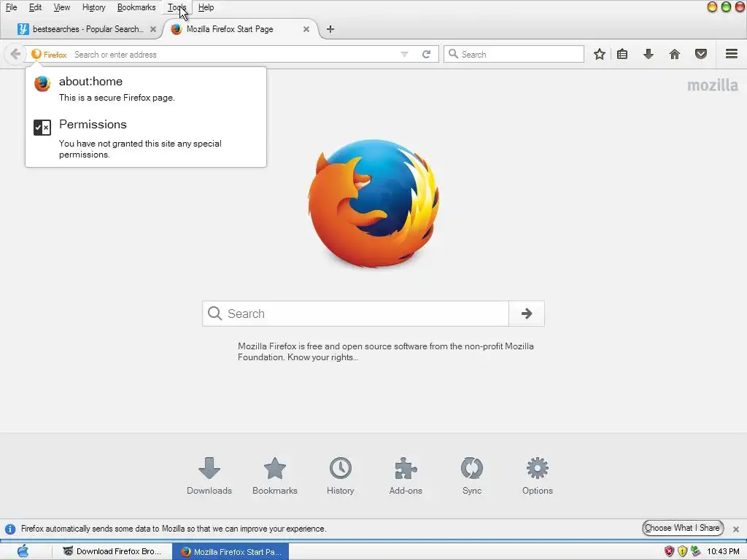Open the Know your rights link

coord(323,357)
